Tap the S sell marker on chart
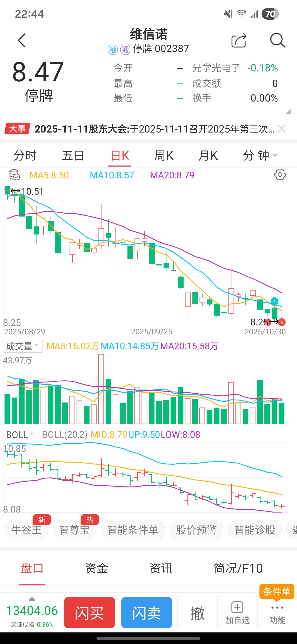 pos(275,302)
